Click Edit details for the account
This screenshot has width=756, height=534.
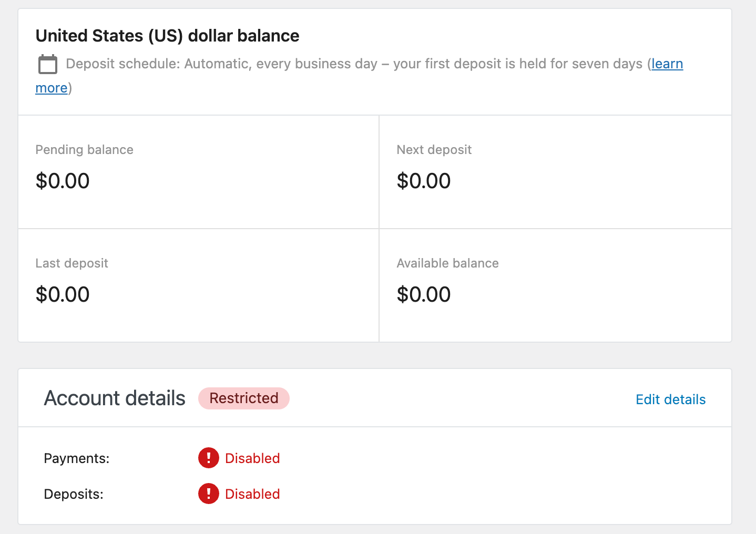670,399
